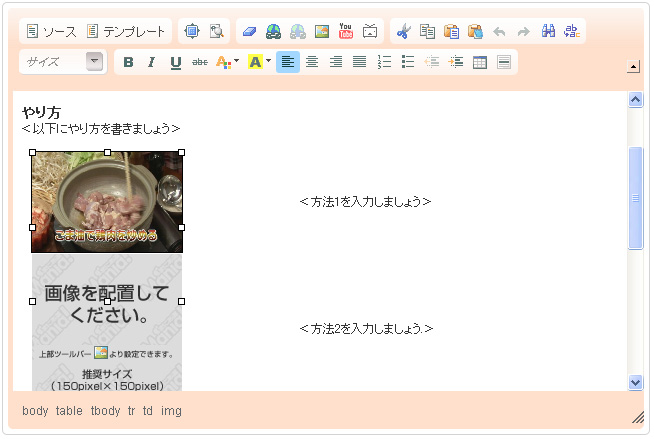Click the yellow highlight color swatch
This screenshot has width=654, height=439.
coord(254,62)
